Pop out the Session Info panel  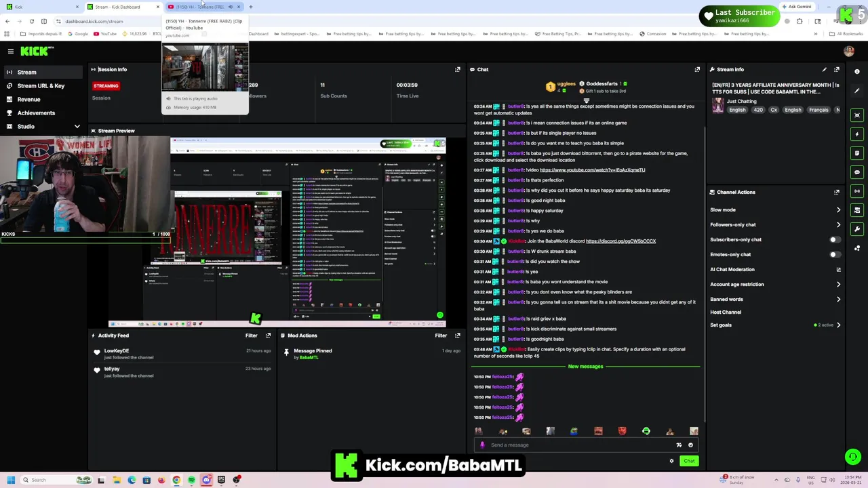pyautogui.click(x=458, y=69)
